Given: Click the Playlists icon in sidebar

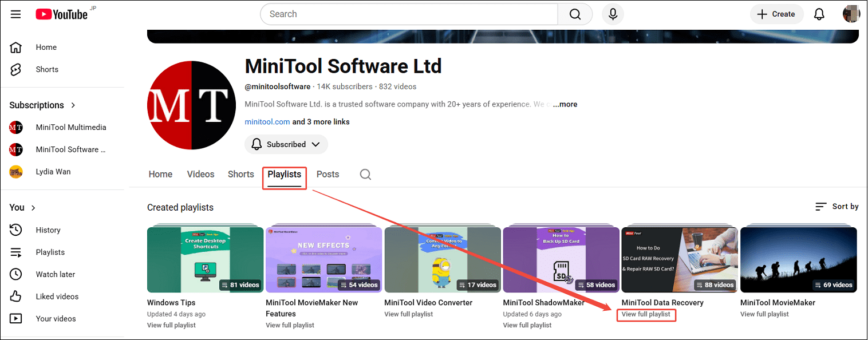Looking at the screenshot, I should (16, 252).
